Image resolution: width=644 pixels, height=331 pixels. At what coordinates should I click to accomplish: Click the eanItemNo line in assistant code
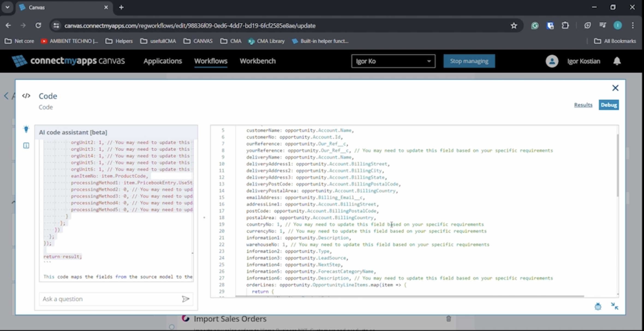(x=109, y=176)
